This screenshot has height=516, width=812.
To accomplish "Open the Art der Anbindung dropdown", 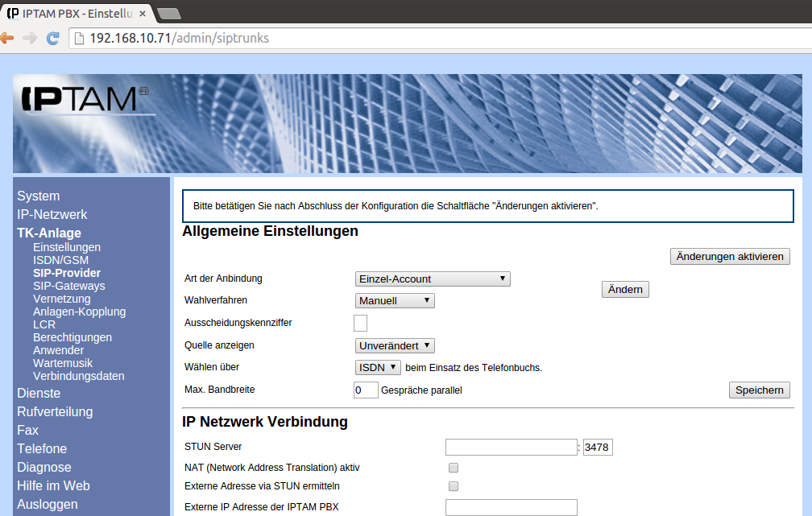I will [x=433, y=279].
